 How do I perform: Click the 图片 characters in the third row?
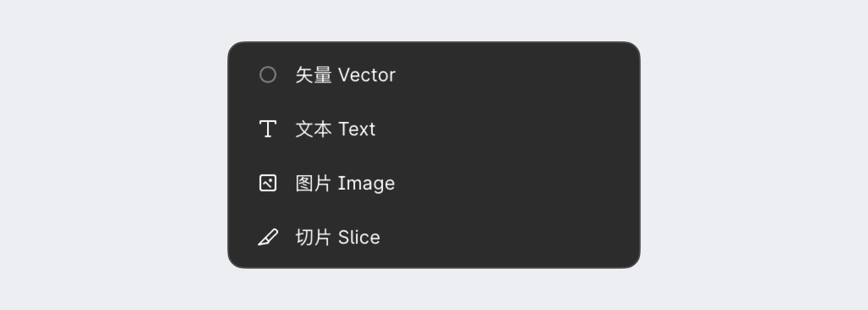(x=314, y=183)
